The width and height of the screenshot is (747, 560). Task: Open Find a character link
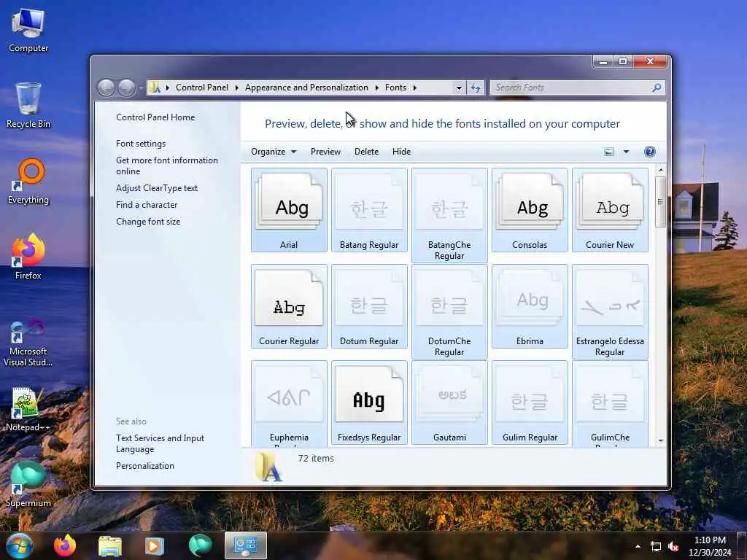coord(146,205)
